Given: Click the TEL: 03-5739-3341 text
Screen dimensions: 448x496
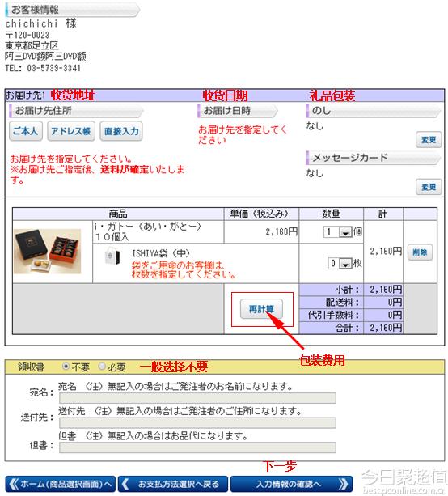Looking at the screenshot, I should pos(43,68).
